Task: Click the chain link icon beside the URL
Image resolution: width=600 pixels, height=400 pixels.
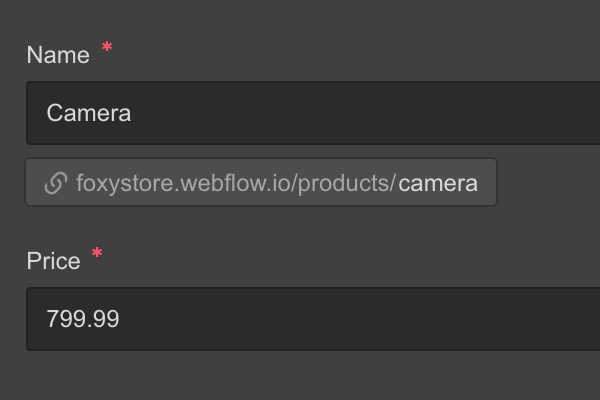Action: pyautogui.click(x=56, y=183)
